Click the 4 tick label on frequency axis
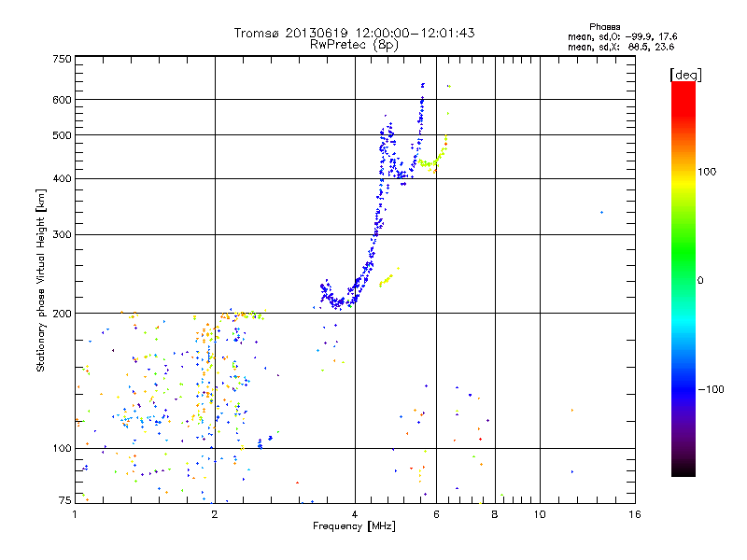Viewport: 747px width, 560px height. click(355, 514)
